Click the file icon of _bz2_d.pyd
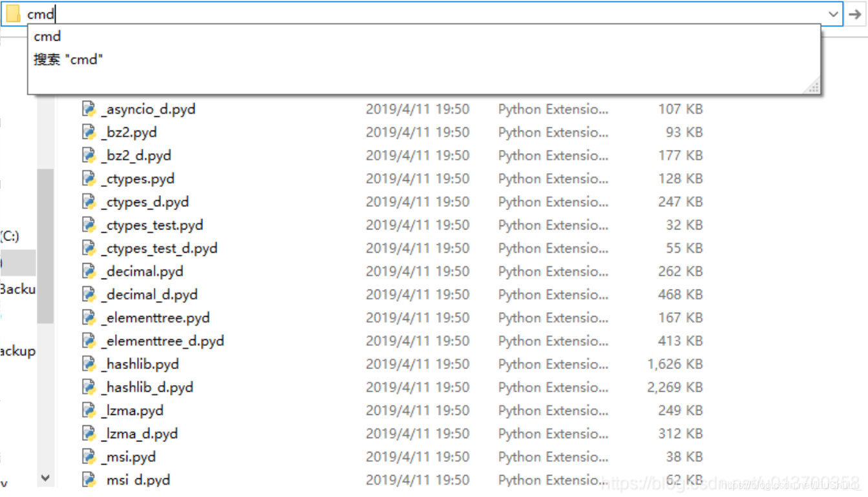Image resolution: width=868 pixels, height=497 pixels. [x=89, y=155]
